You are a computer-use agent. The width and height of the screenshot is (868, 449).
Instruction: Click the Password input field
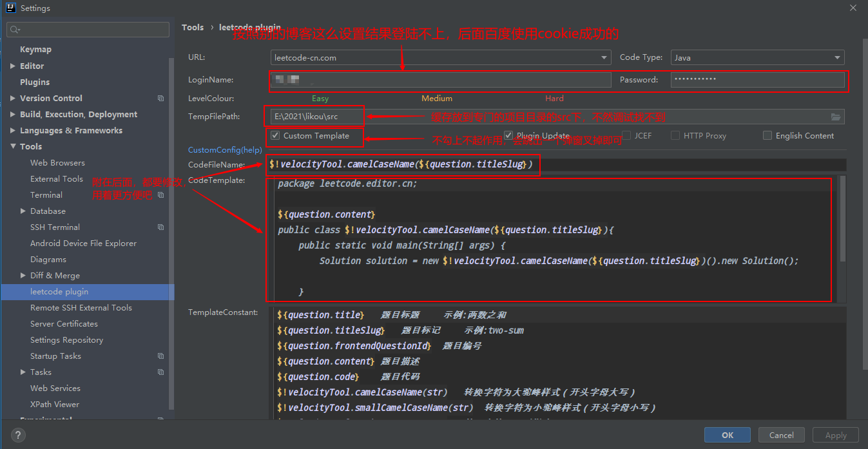pos(757,80)
